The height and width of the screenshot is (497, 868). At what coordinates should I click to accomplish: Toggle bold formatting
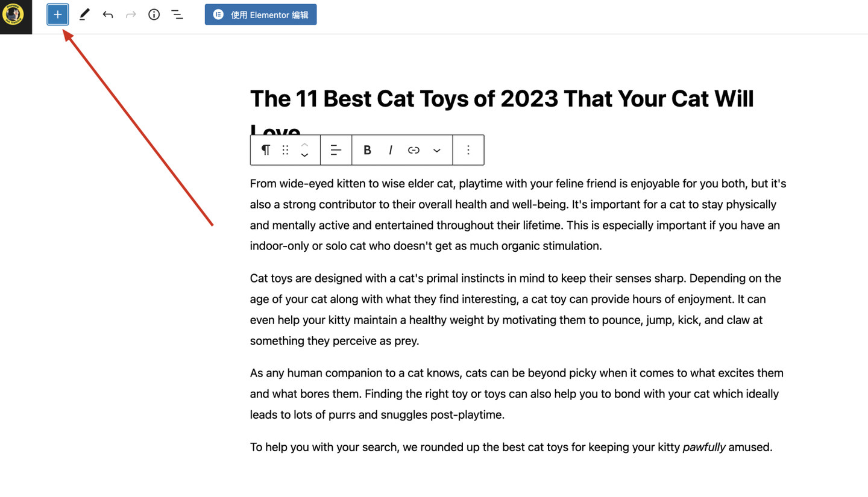[x=367, y=150]
